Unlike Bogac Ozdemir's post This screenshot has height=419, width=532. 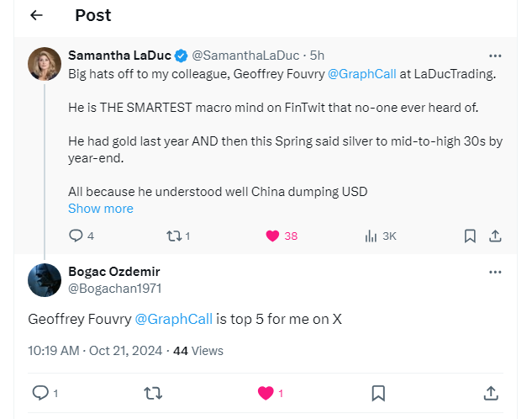pos(266,393)
